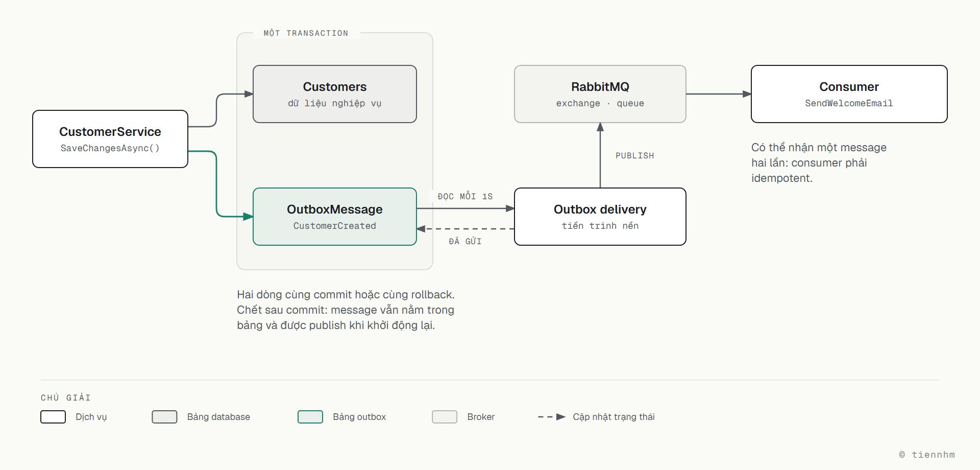Click the 'Hai dòng cùng commit' note
980x470 pixels.
click(x=346, y=310)
